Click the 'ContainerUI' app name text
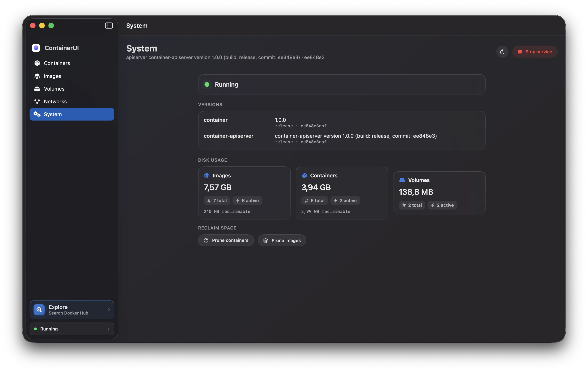 click(62, 48)
